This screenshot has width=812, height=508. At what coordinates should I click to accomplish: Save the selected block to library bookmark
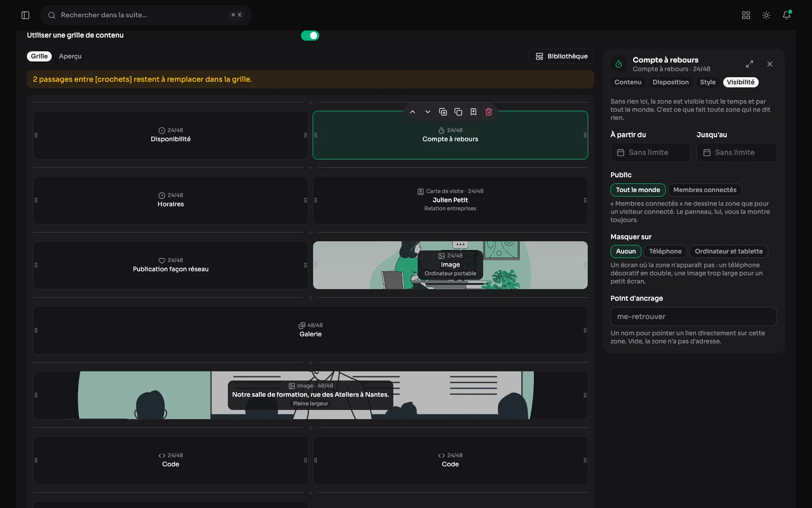[x=473, y=112]
